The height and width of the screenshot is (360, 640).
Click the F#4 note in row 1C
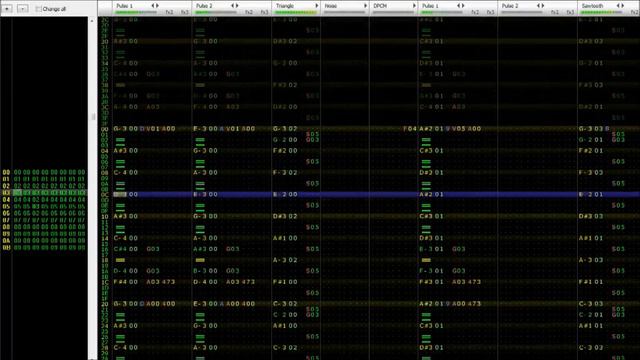[x=120, y=282]
